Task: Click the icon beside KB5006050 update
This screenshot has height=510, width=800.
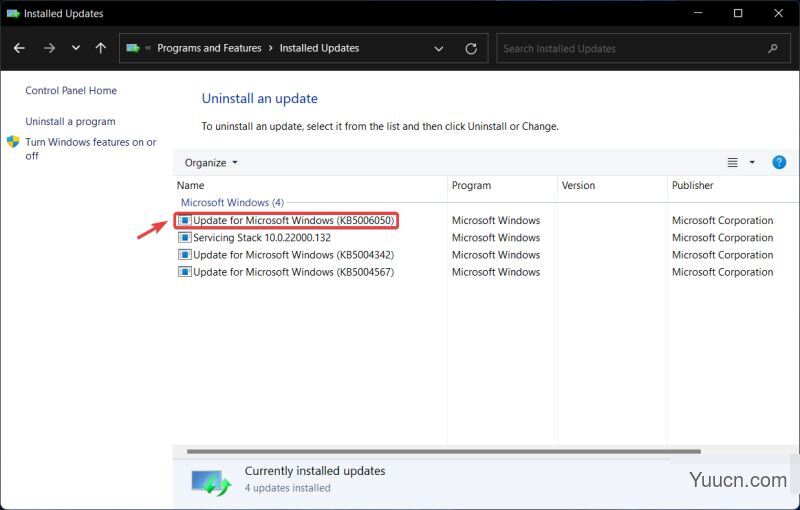Action: [184, 220]
